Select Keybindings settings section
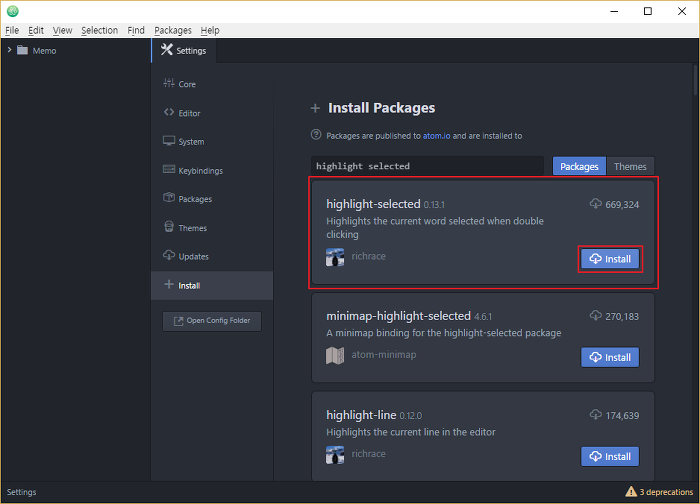 212,171
